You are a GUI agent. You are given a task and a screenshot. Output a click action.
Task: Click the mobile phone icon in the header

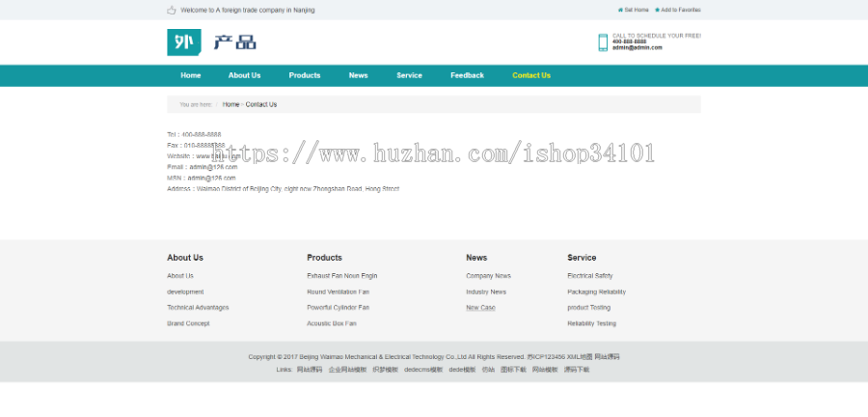coord(603,42)
